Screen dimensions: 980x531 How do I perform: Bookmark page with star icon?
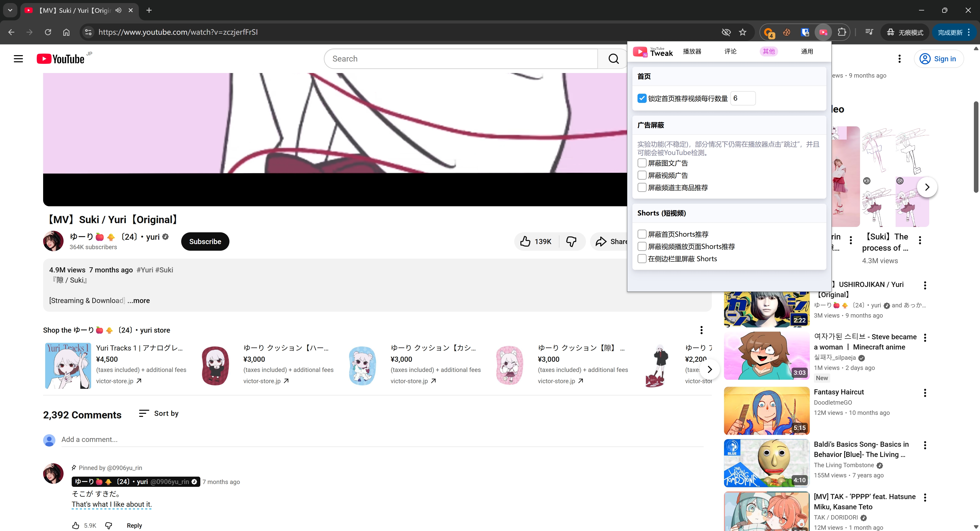pos(743,32)
